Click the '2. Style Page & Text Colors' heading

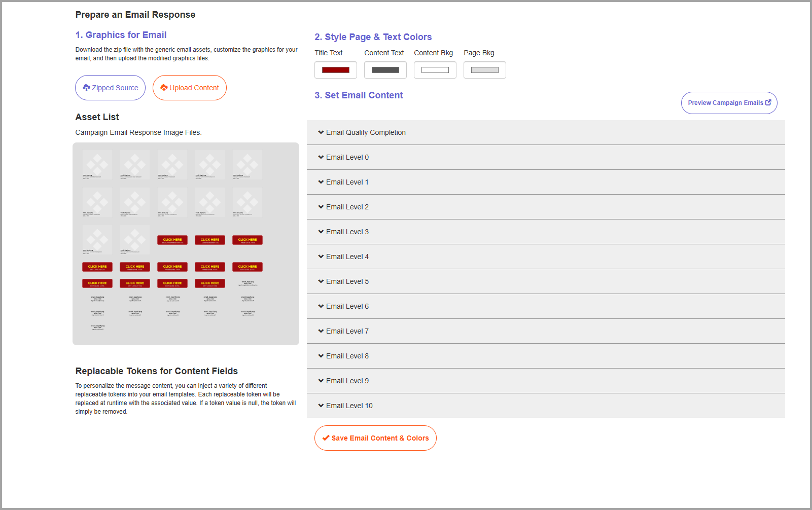tap(373, 37)
